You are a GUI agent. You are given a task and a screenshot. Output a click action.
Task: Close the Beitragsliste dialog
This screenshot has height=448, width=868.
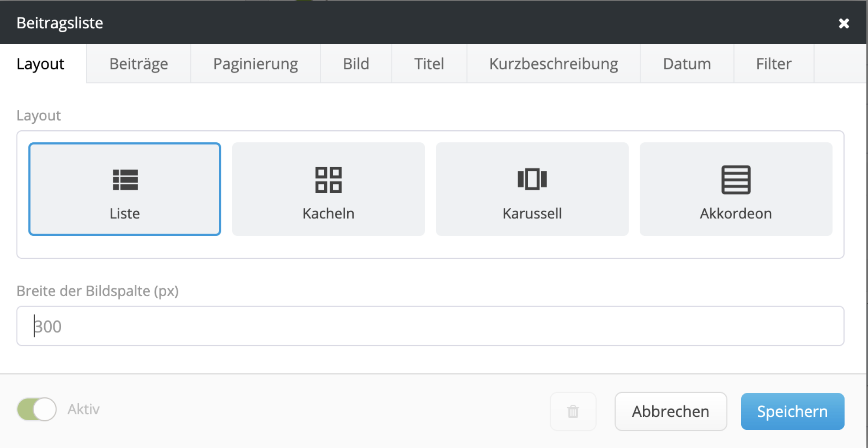click(844, 23)
